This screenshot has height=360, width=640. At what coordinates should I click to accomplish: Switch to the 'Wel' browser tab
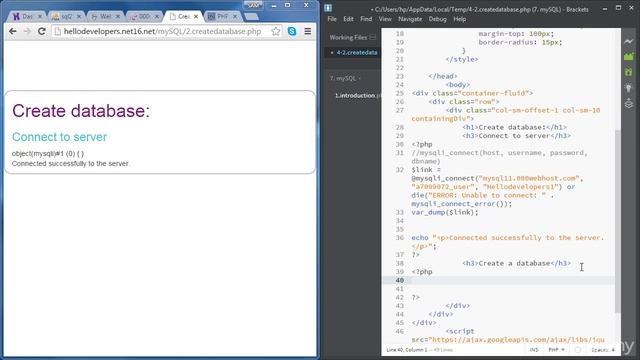pyautogui.click(x=105, y=16)
